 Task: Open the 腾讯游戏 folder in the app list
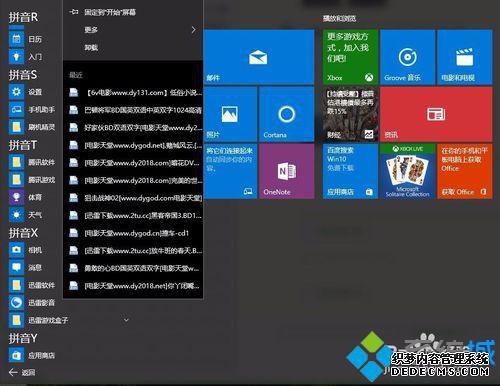32,180
